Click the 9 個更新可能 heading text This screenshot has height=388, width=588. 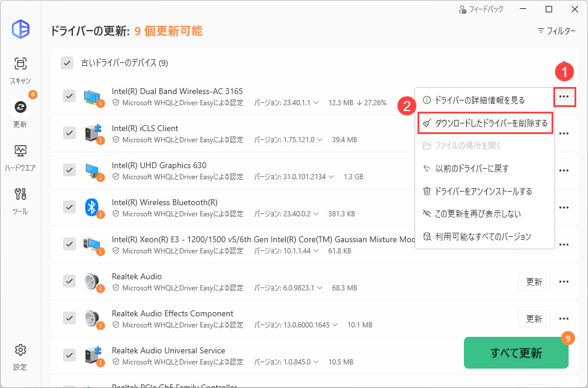[168, 31]
